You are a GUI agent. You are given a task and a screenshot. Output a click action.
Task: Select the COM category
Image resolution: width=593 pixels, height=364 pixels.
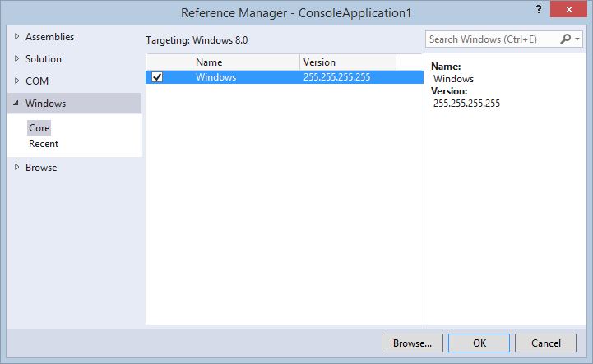[x=37, y=81]
